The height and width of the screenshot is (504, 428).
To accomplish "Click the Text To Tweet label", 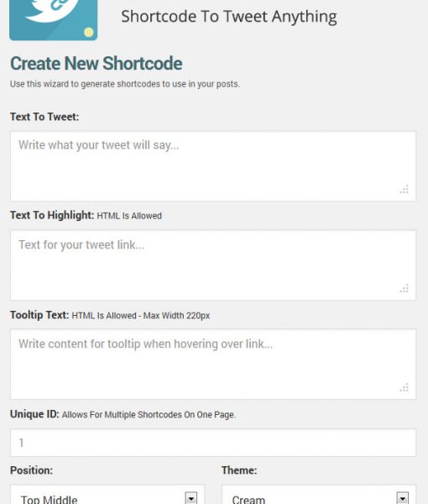I will pos(44,117).
